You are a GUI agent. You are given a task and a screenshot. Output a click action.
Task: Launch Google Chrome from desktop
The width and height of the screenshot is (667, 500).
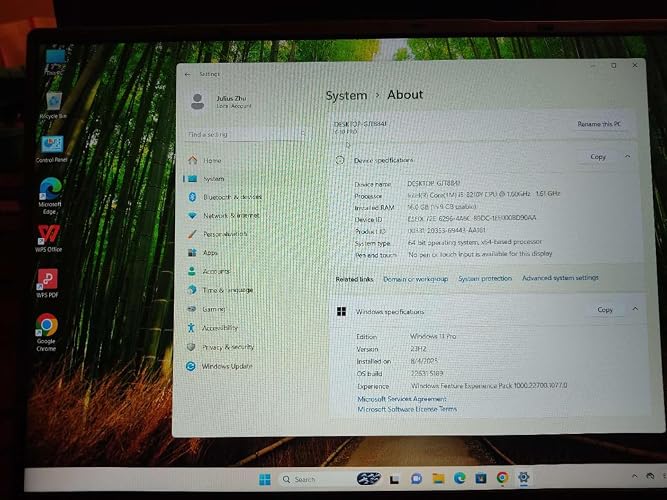click(46, 332)
